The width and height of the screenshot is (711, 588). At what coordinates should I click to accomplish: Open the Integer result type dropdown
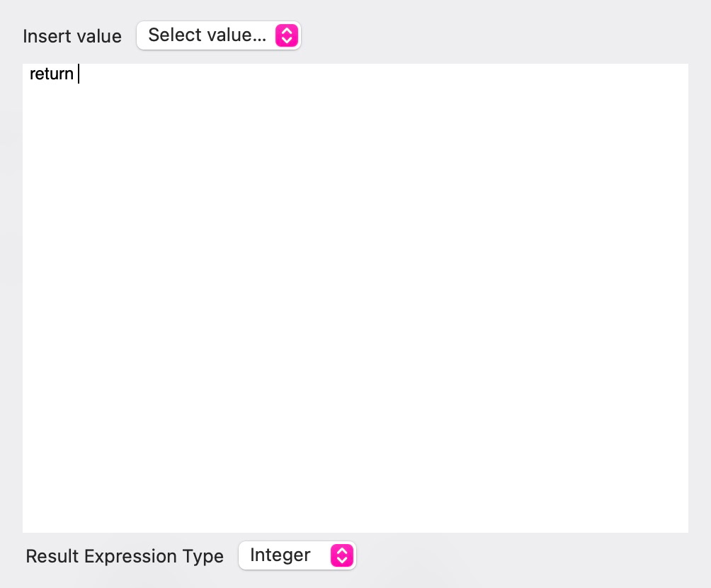pos(297,555)
